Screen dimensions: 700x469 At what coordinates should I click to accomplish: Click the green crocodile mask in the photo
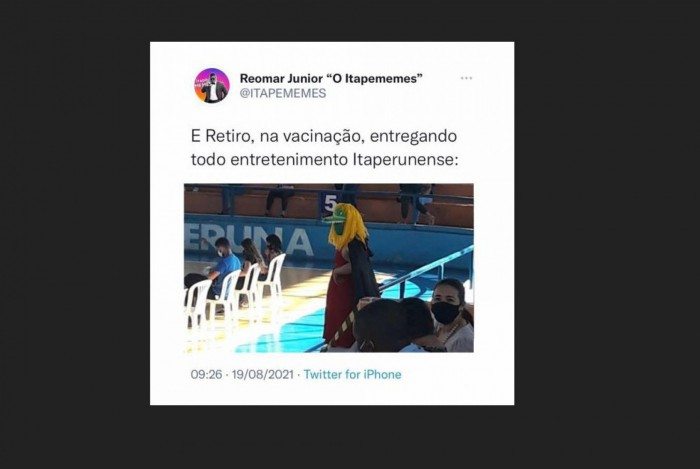point(338,221)
